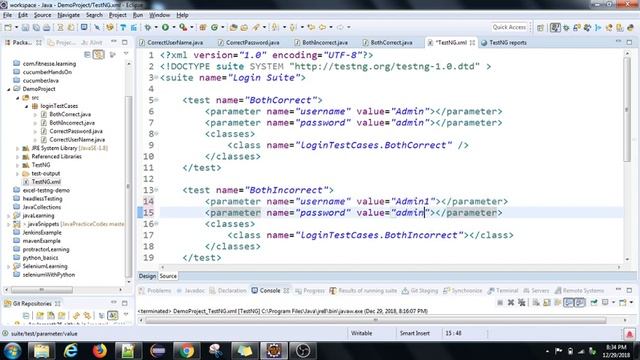This screenshot has height=360, width=640.
Task: Toggle Show Console When Standard Error Changes
Action: click(580, 302)
